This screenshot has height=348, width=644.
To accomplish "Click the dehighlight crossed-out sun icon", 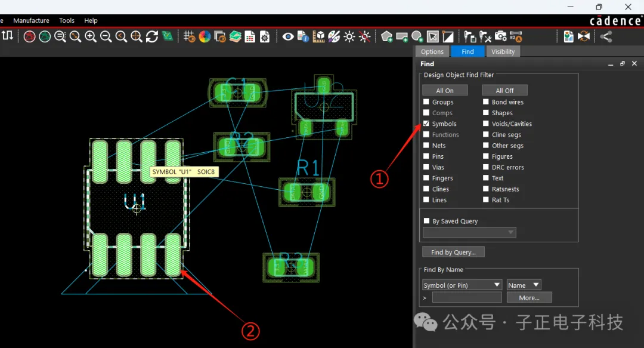I will pyautogui.click(x=365, y=36).
